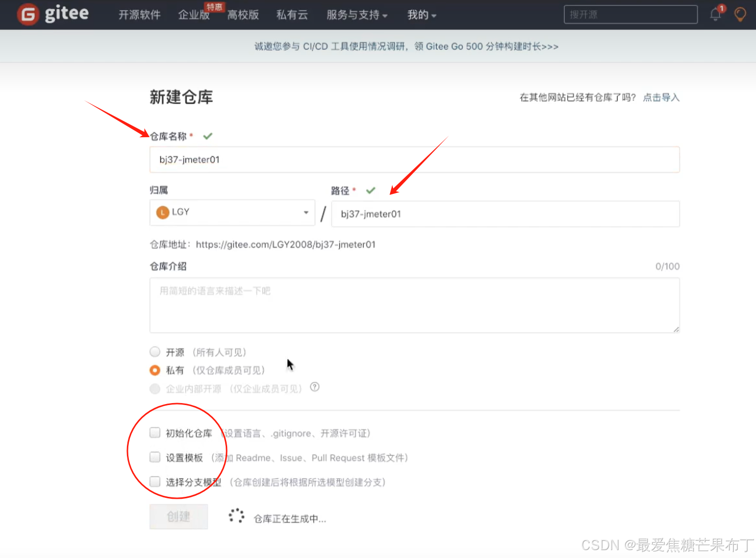Click the lightbulb tips icon in header

pos(740,14)
